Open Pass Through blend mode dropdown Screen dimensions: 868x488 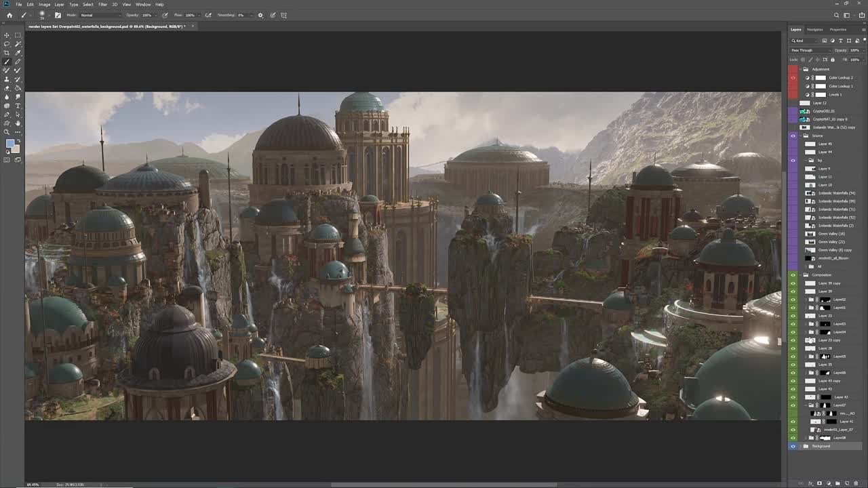pyautogui.click(x=811, y=50)
